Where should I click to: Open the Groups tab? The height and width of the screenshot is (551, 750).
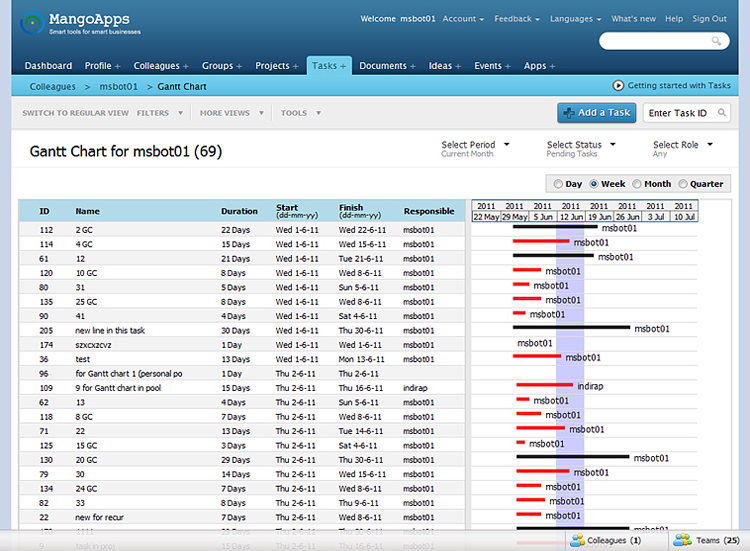point(217,66)
